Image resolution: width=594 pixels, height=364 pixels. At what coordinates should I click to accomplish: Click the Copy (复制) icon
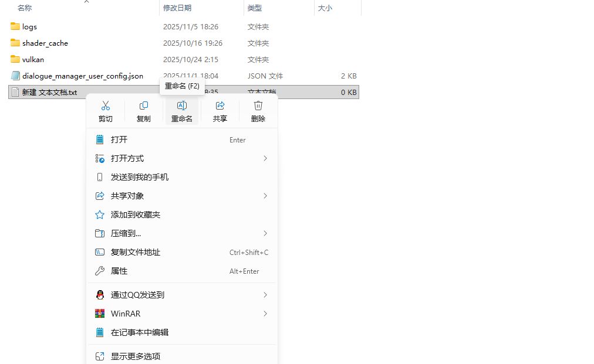(x=144, y=106)
